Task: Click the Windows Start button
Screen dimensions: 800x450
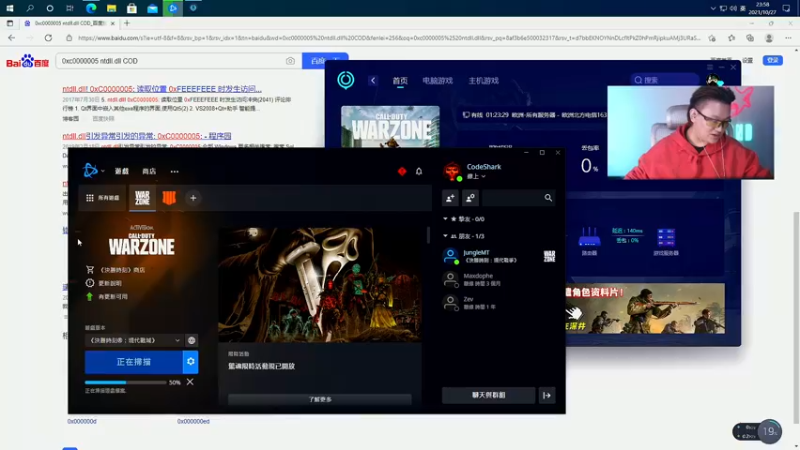Action: tap(10, 8)
